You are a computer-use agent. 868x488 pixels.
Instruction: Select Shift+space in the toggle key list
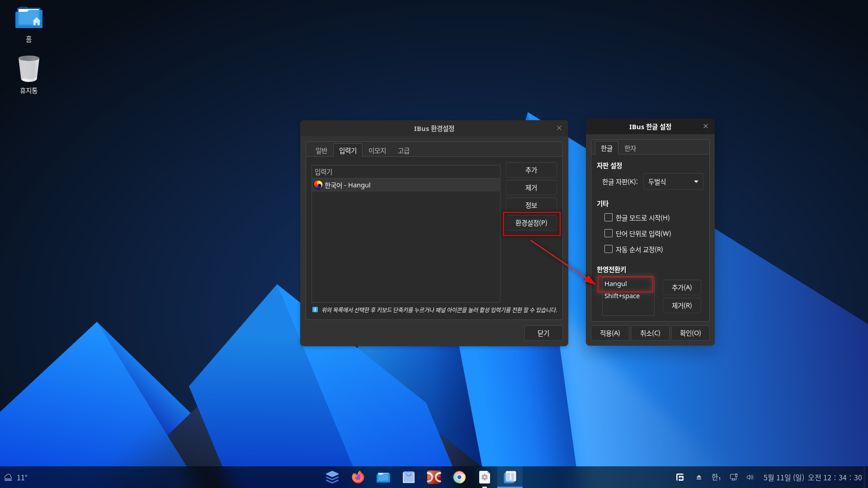(622, 296)
